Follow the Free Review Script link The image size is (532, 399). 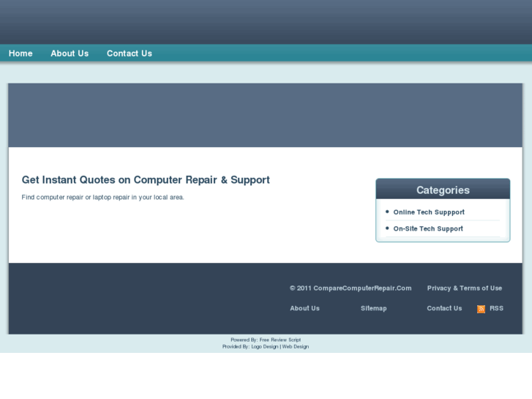[280, 340]
